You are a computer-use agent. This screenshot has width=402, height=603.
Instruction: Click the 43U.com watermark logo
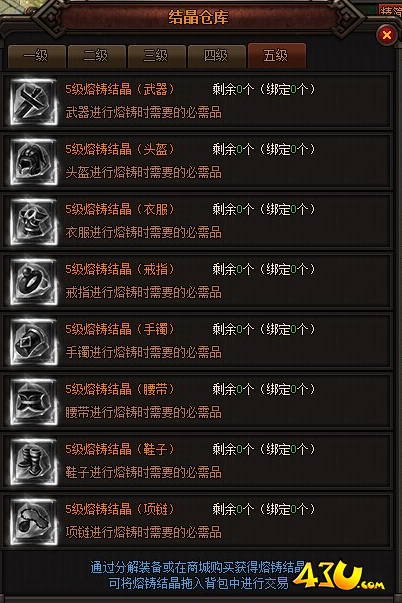(x=339, y=577)
